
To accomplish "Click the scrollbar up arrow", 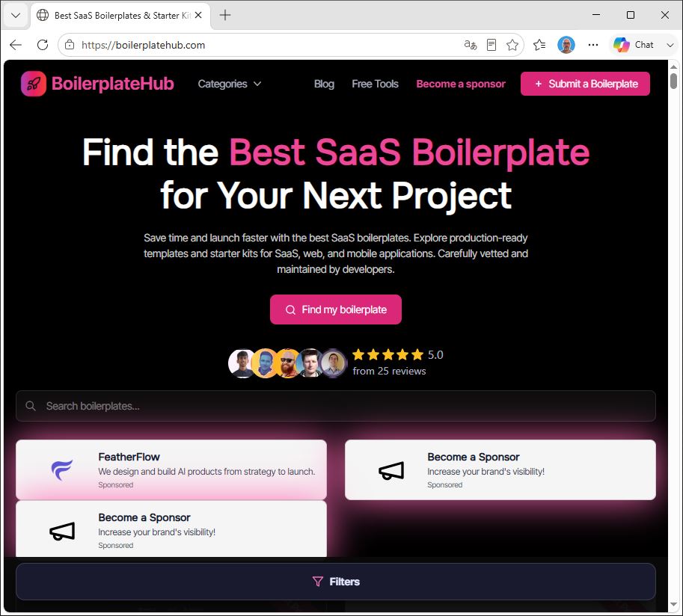I will pos(673,67).
